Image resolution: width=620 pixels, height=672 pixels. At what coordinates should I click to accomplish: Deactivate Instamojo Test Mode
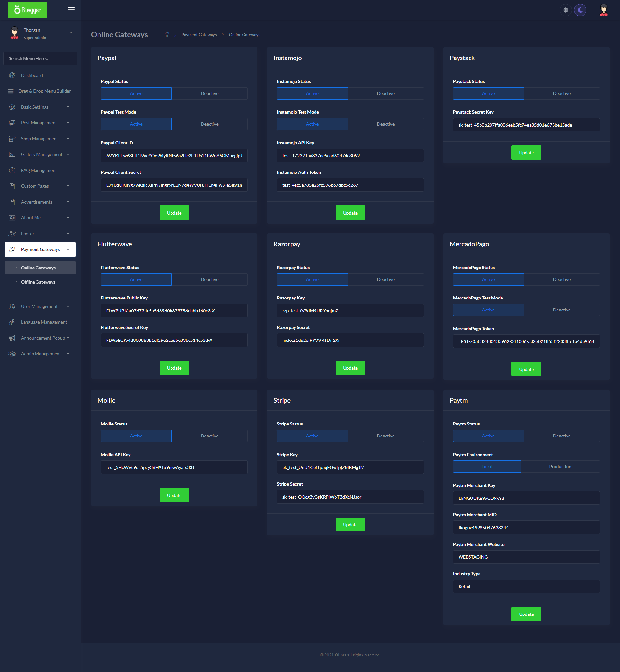[x=385, y=124]
